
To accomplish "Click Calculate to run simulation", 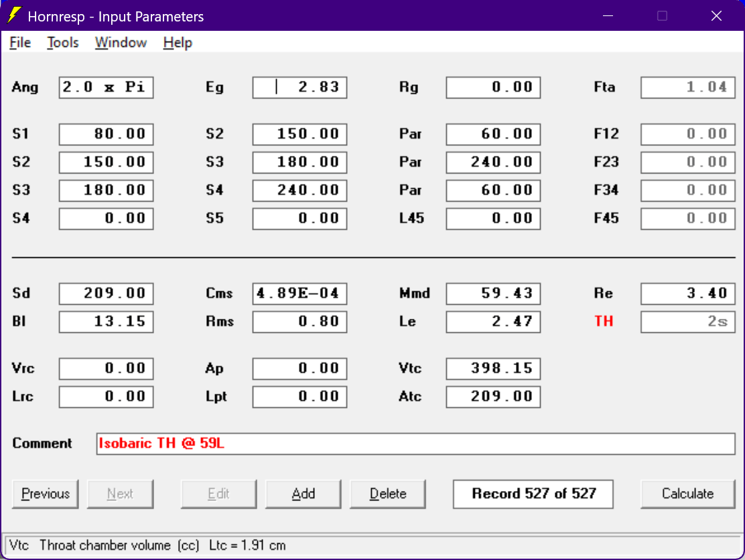I will (x=687, y=494).
